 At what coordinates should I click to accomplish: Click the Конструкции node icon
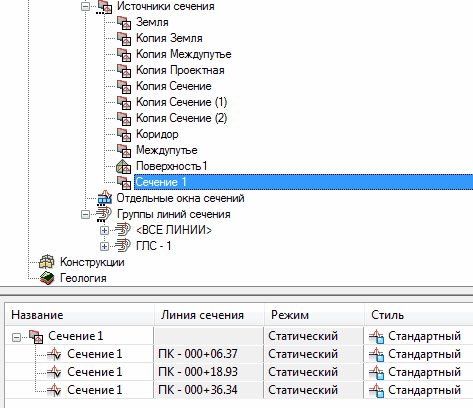click(47, 262)
